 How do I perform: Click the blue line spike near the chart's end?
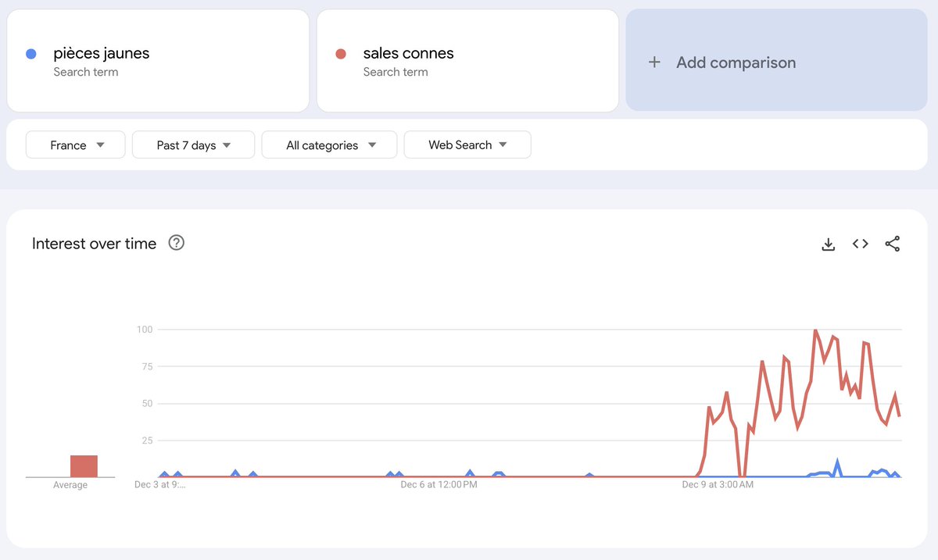(x=837, y=462)
